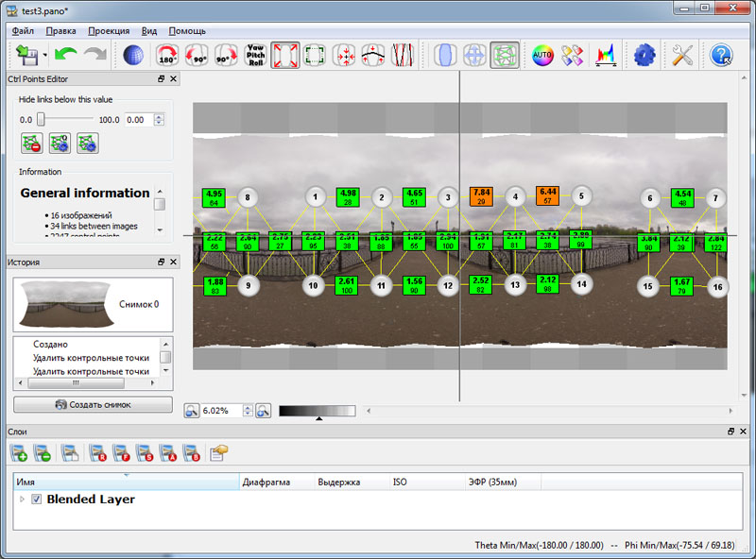Undo the last action via green arrow

click(65, 54)
